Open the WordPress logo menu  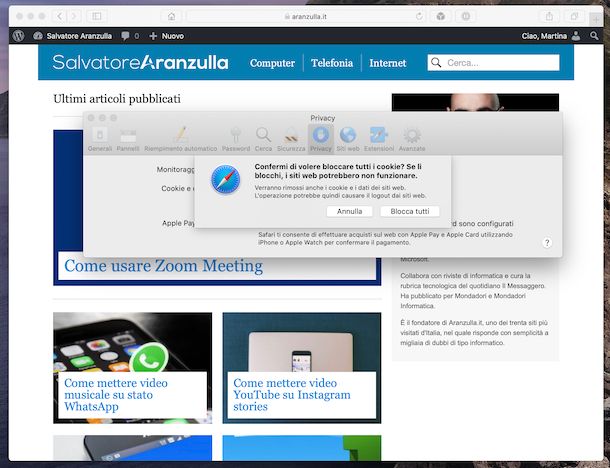point(18,36)
